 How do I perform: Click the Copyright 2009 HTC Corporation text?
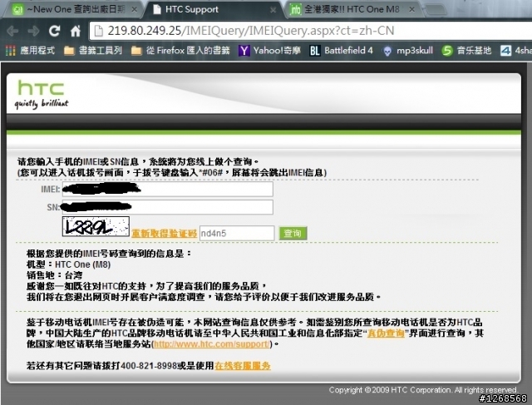pyautogui.click(x=423, y=390)
